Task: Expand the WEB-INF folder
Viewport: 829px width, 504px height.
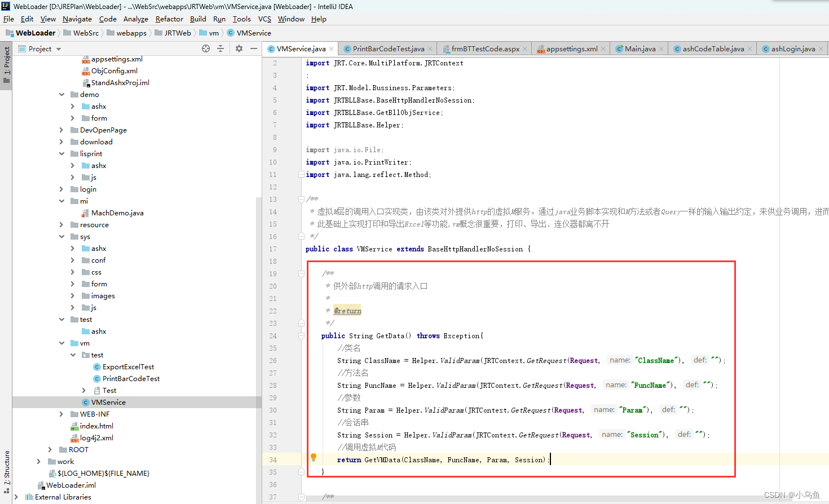Action: click(61, 414)
